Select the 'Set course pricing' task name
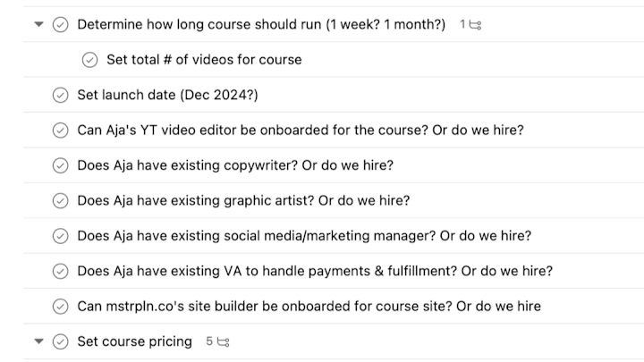Screen dimensions: 644x362 point(135,341)
